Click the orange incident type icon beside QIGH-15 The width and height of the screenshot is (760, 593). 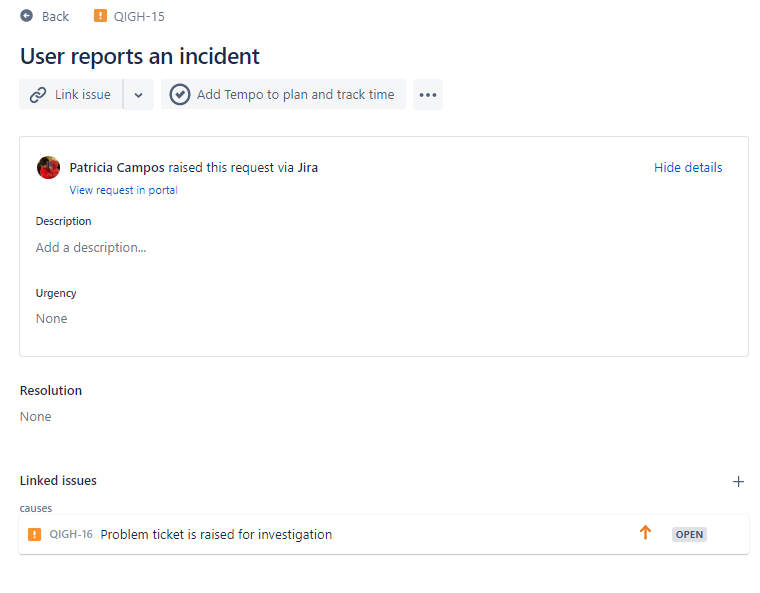coord(100,16)
